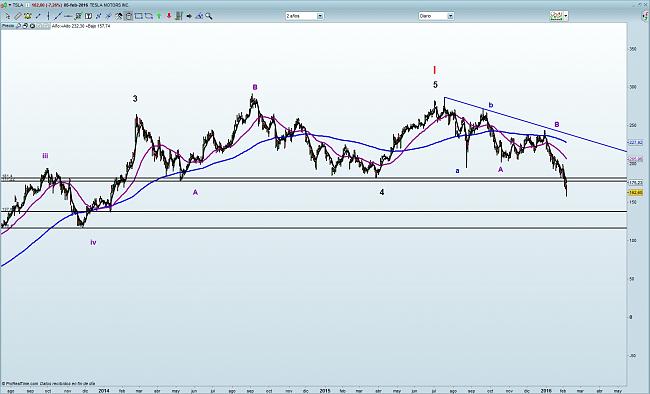Select the rectangle drawing tool

click(139, 16)
